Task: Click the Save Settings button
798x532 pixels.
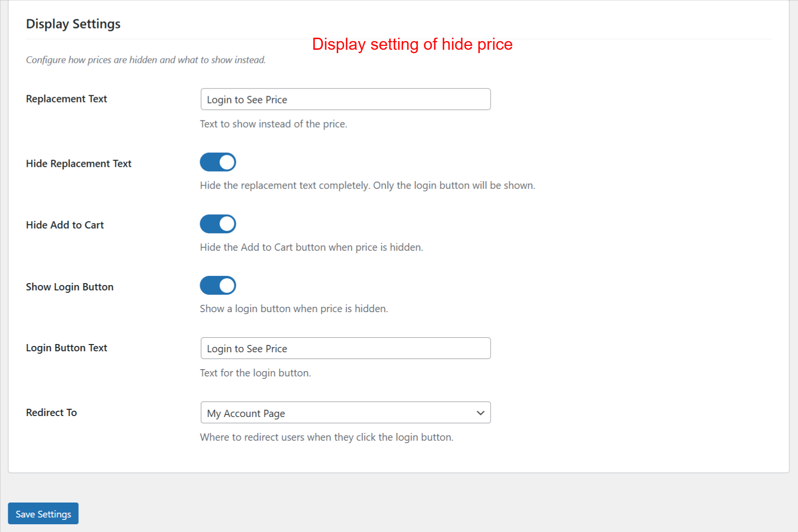Action: pyautogui.click(x=43, y=514)
